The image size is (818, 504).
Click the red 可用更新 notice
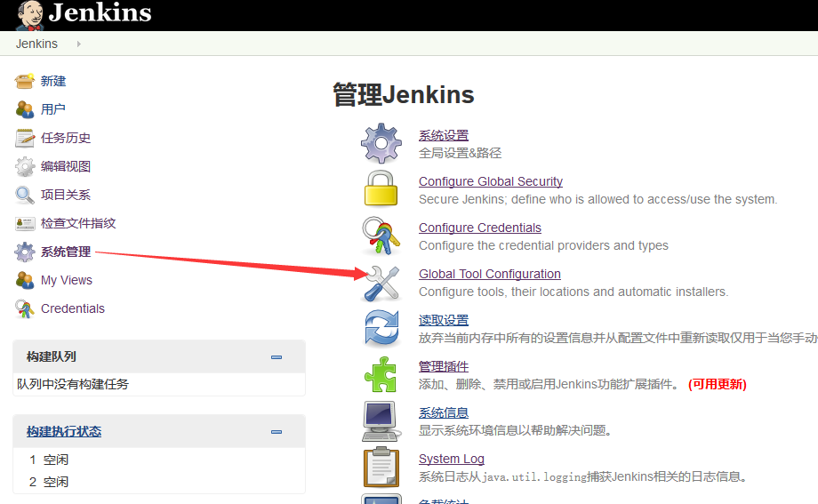click(718, 385)
